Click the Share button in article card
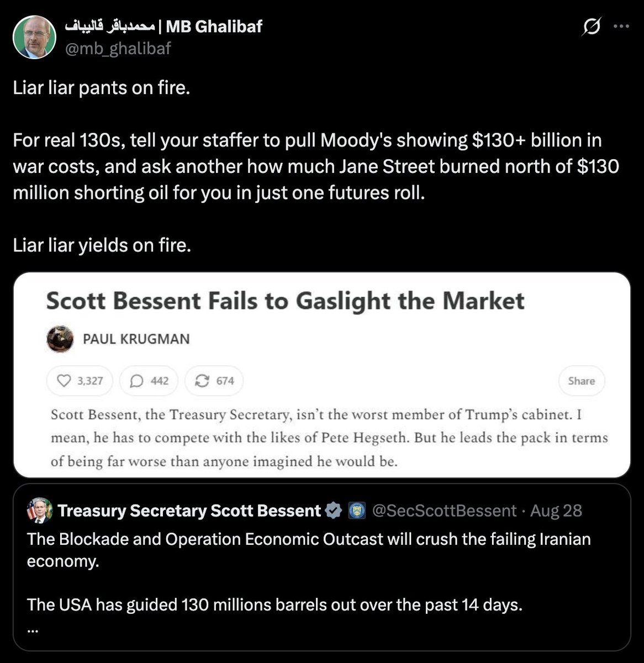Screen dimensions: 644x663 (x=582, y=381)
